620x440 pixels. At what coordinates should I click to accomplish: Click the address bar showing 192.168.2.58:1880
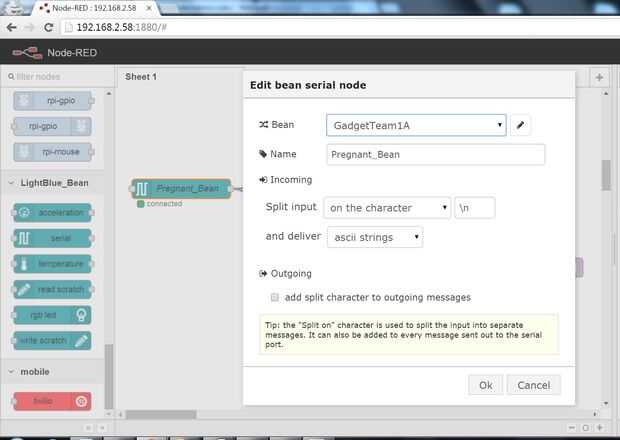coord(340,27)
